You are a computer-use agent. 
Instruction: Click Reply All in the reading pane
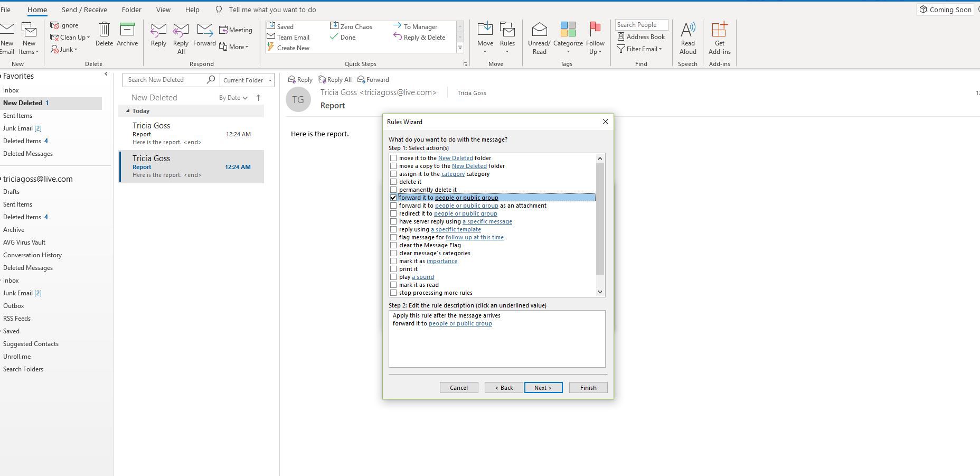pos(335,79)
